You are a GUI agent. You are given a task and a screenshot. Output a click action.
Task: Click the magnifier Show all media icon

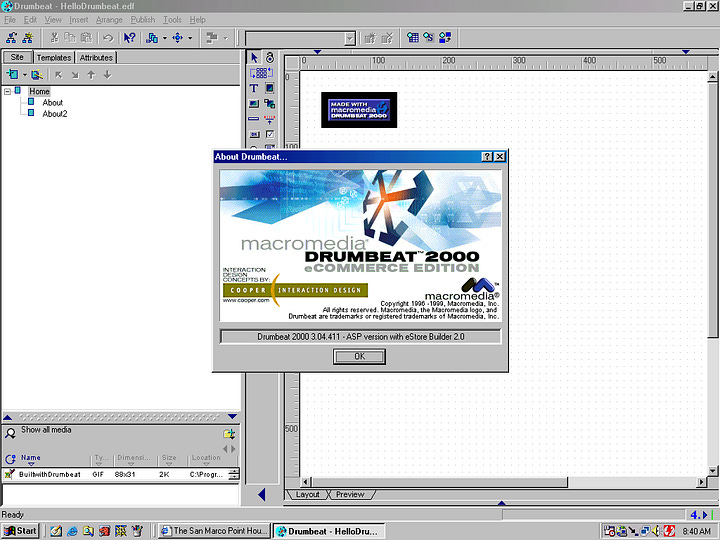10,433
